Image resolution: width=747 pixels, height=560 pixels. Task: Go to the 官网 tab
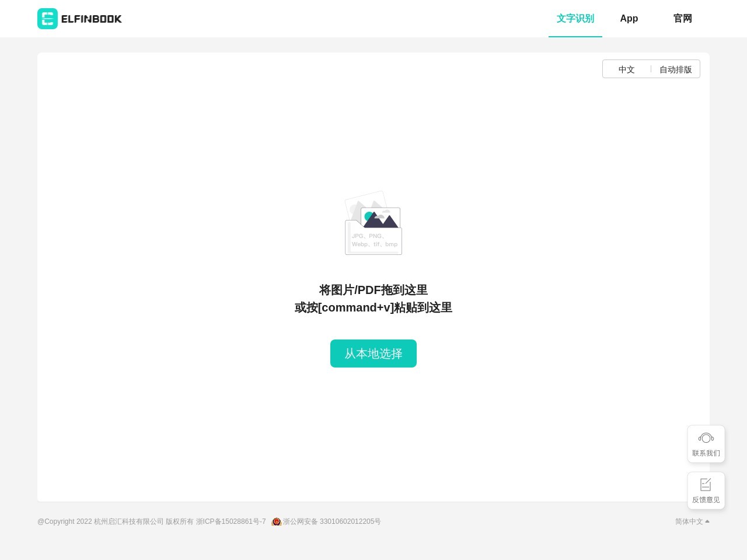(x=682, y=19)
